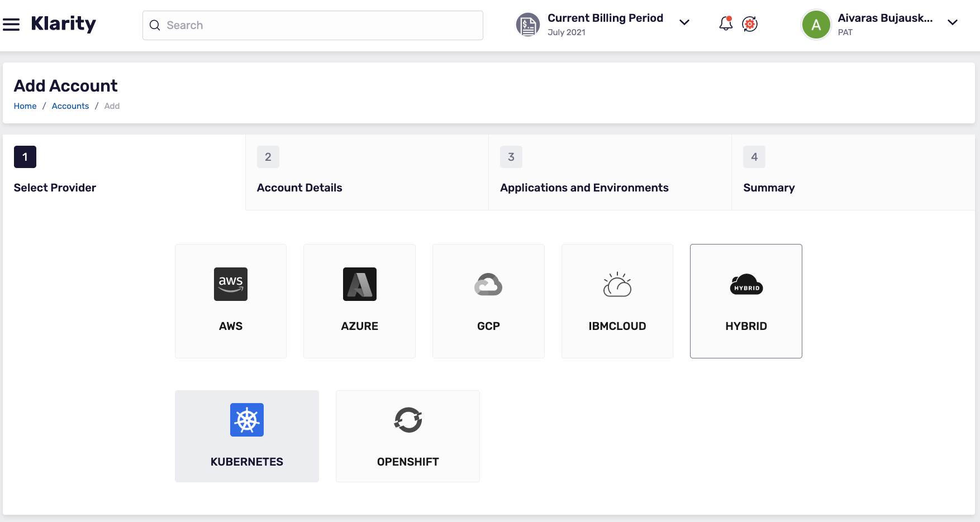
Task: Choose the IBM Cloud icon
Action: pos(617,284)
